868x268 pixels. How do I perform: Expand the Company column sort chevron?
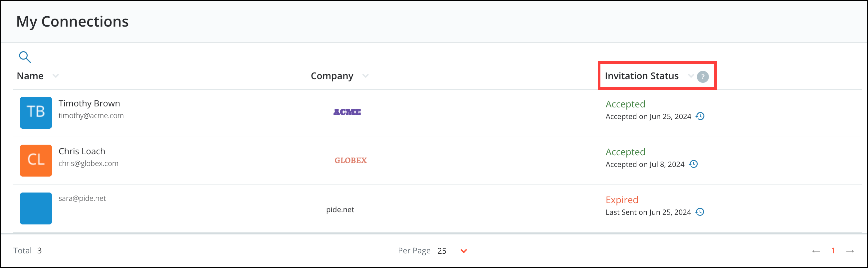[365, 76]
